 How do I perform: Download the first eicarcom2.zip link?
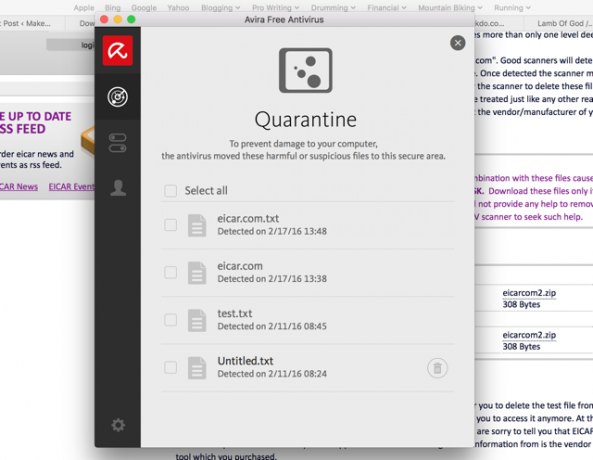pyautogui.click(x=529, y=293)
